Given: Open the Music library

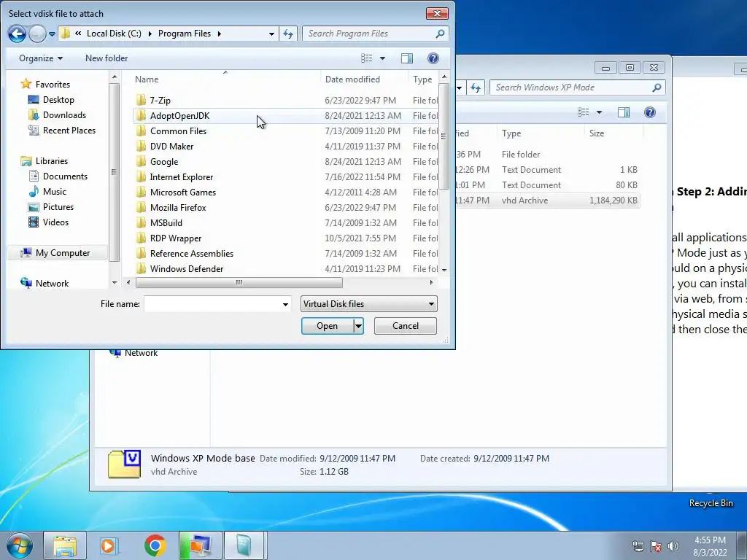Looking at the screenshot, I should 47,192.
